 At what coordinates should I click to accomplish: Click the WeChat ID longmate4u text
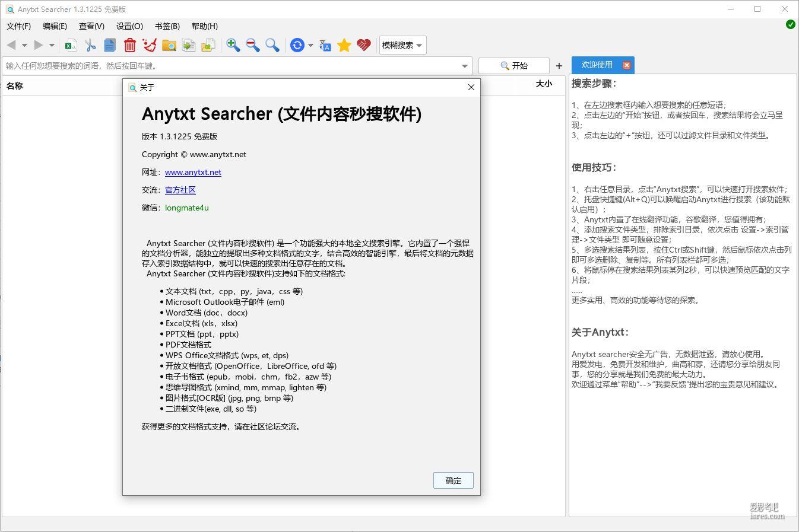[x=187, y=208]
